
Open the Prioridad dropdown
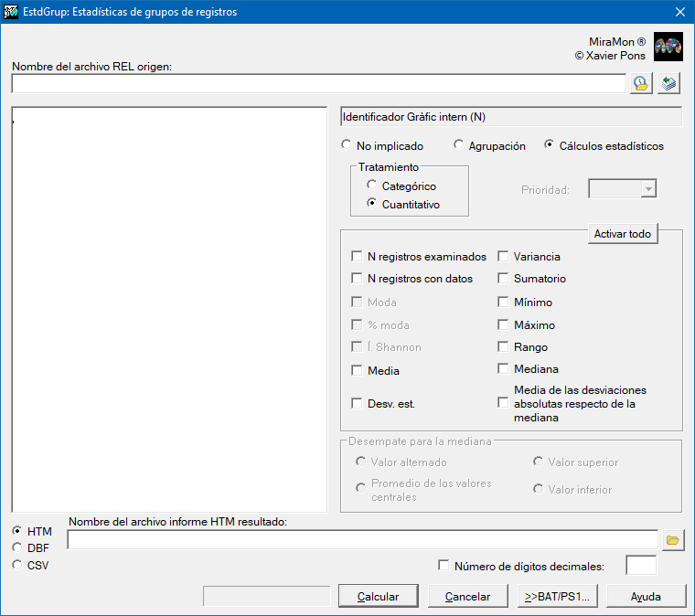pos(648,189)
